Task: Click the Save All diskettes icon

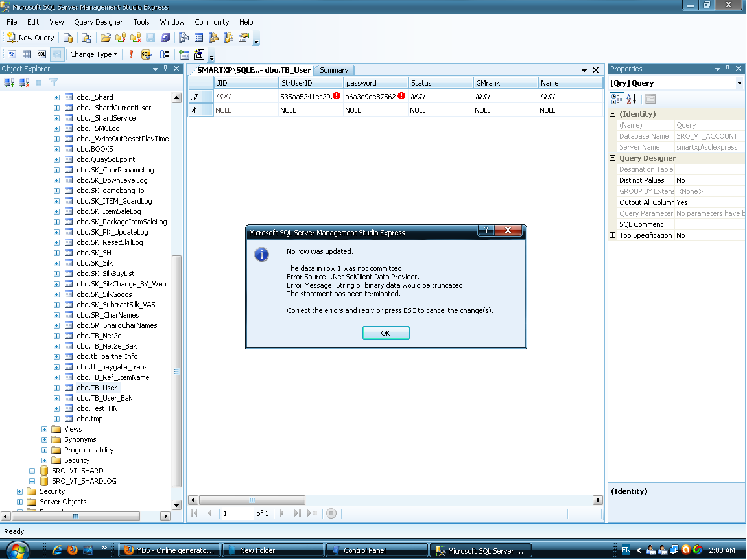Action: tap(165, 38)
